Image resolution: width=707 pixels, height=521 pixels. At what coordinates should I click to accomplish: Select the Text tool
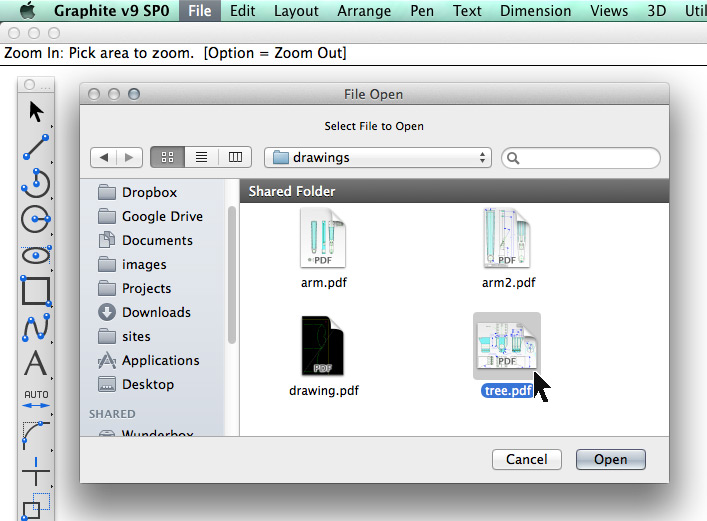coord(36,363)
